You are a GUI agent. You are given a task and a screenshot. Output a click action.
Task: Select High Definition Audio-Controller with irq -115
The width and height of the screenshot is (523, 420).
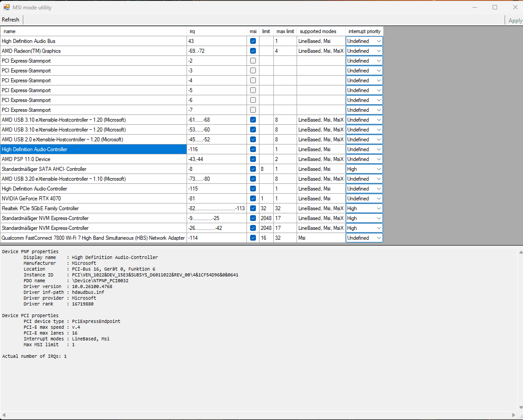94,189
